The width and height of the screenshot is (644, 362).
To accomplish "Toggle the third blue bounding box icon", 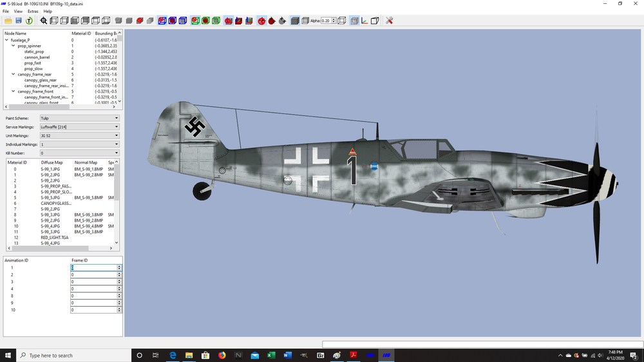I will click(x=183, y=21).
